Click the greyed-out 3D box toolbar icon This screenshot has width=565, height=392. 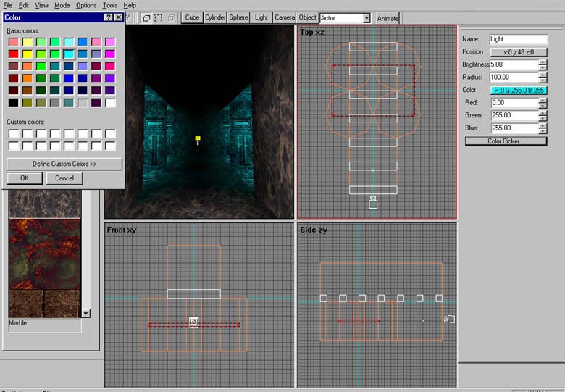171,17
